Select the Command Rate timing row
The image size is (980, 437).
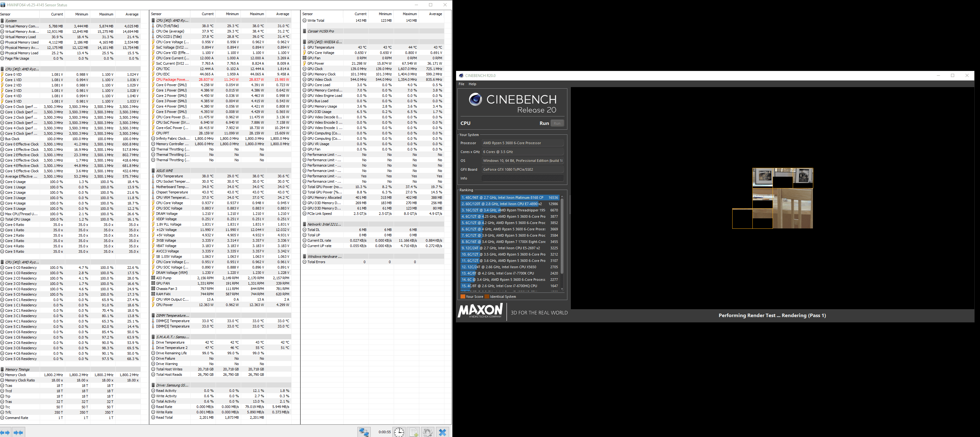point(70,417)
